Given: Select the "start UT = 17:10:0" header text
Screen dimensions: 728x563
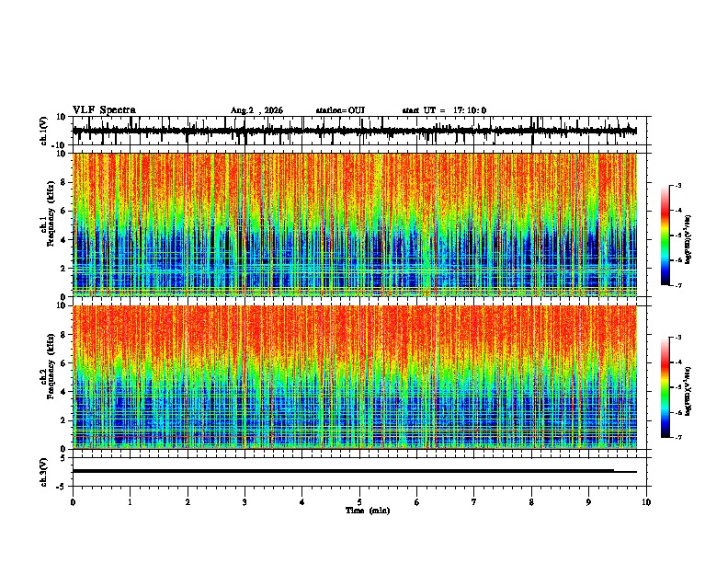Looking at the screenshot, I should coord(444,110).
